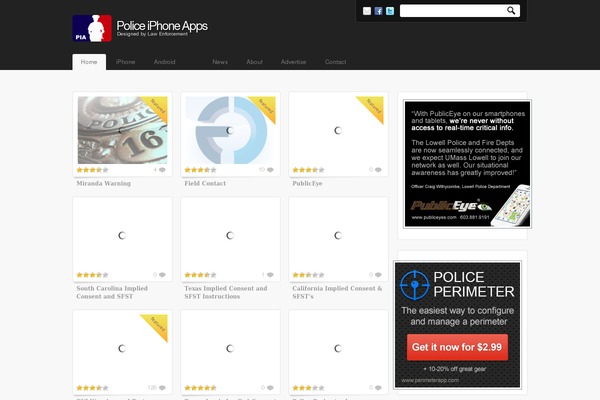This screenshot has width=600, height=400.
Task: Open the PublicEye loading thumbnail
Action: [x=338, y=130]
